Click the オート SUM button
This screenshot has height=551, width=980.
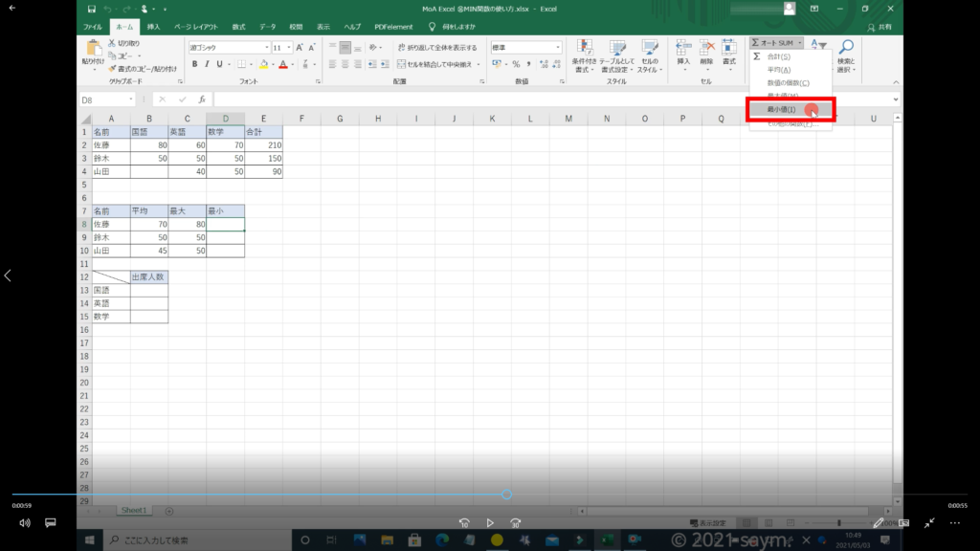[x=774, y=44]
